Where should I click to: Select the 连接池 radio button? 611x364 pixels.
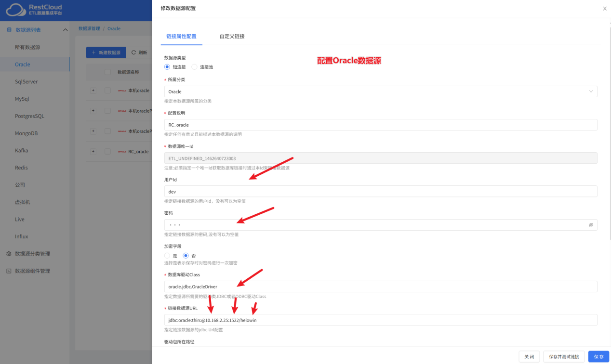194,67
